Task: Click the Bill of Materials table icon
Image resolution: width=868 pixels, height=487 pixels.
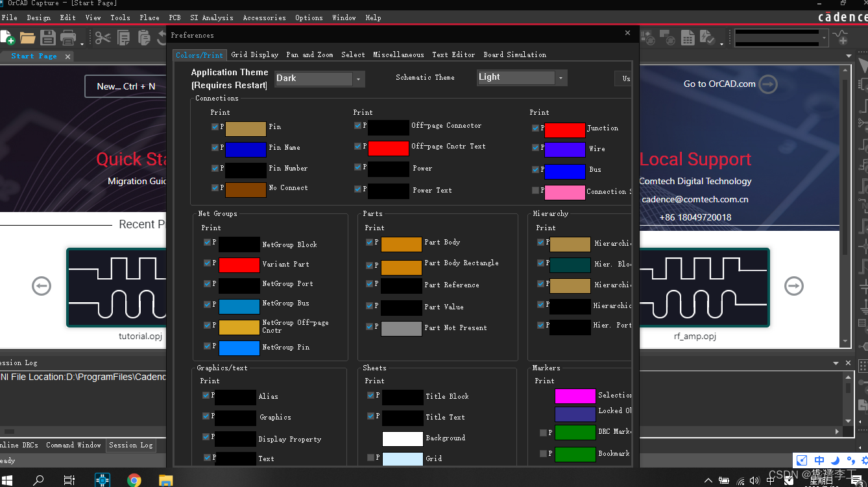Action: click(x=687, y=38)
